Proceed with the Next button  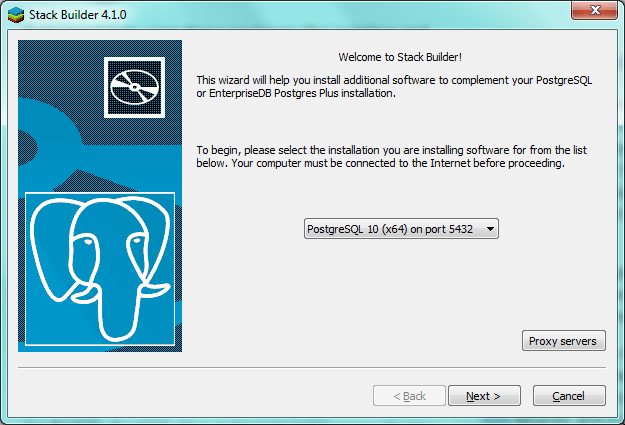pyautogui.click(x=484, y=396)
